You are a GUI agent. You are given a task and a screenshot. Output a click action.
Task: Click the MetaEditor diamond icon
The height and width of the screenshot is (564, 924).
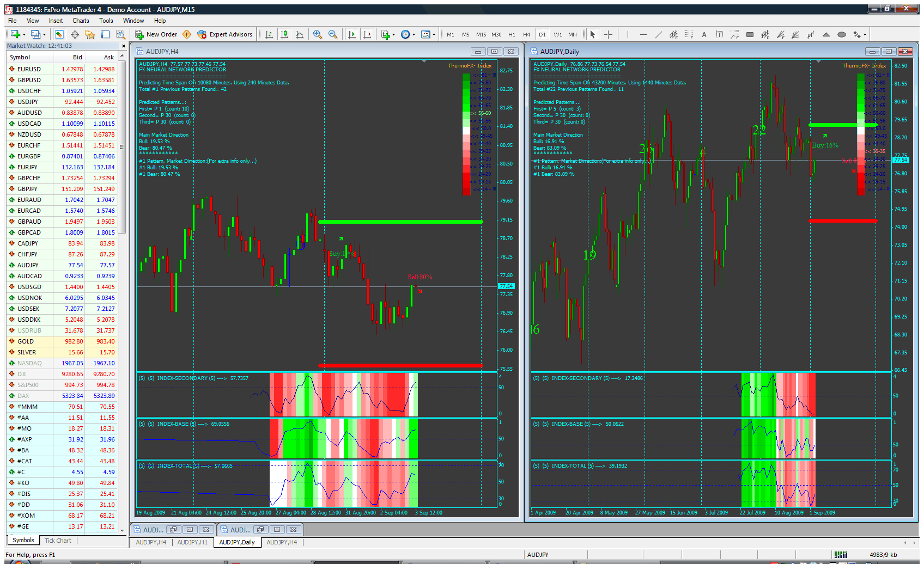(187, 34)
